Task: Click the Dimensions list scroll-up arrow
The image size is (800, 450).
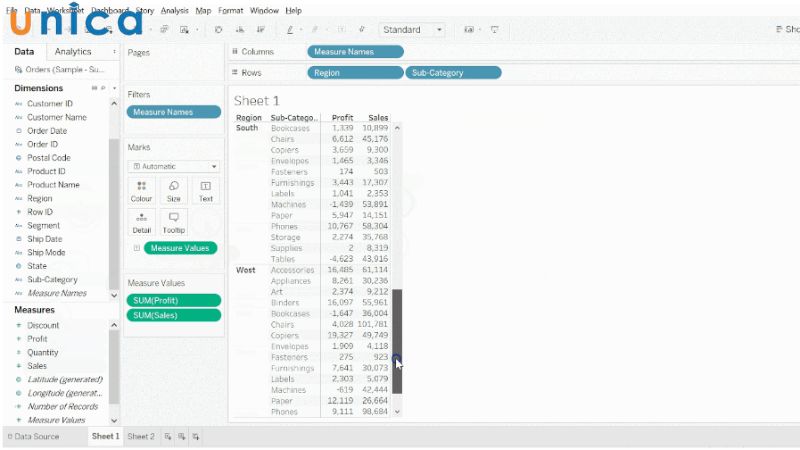Action: click(114, 104)
